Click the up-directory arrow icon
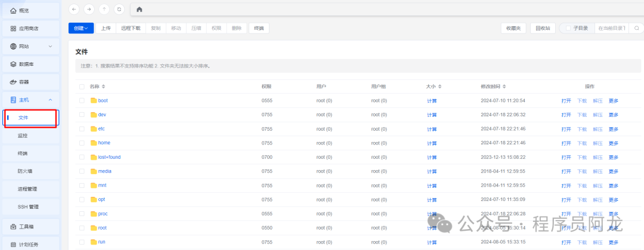 pos(104,9)
